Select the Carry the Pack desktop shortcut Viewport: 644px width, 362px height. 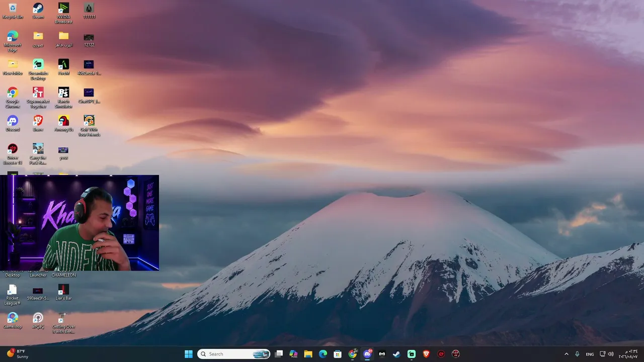(38, 154)
